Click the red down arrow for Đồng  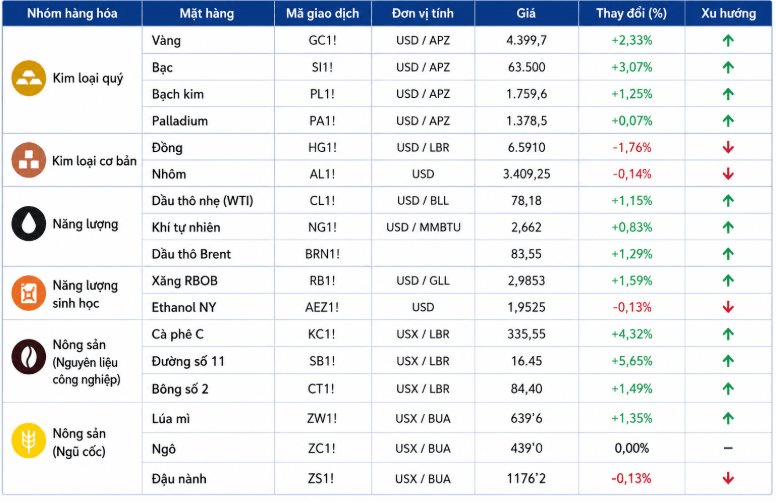[728, 148]
